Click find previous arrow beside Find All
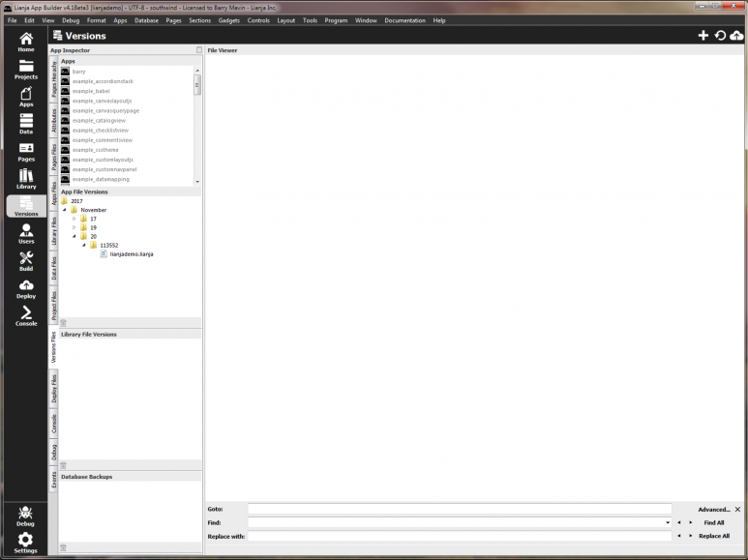 (679, 523)
